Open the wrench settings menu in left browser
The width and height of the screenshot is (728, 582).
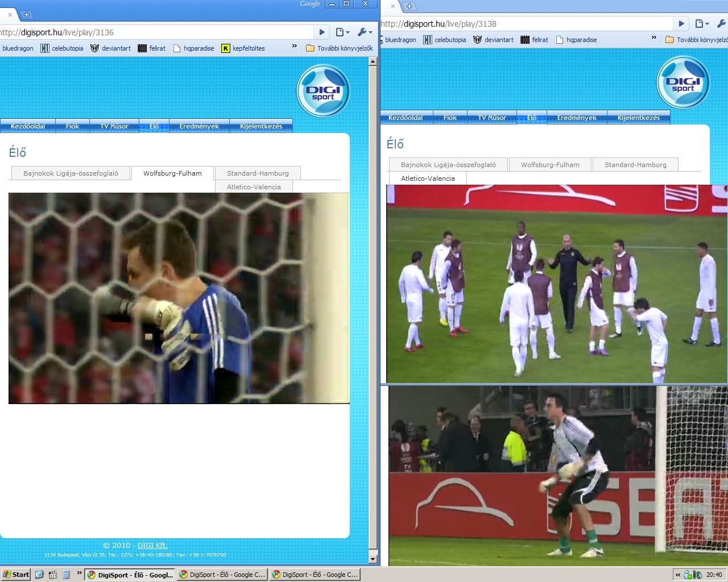click(x=364, y=32)
